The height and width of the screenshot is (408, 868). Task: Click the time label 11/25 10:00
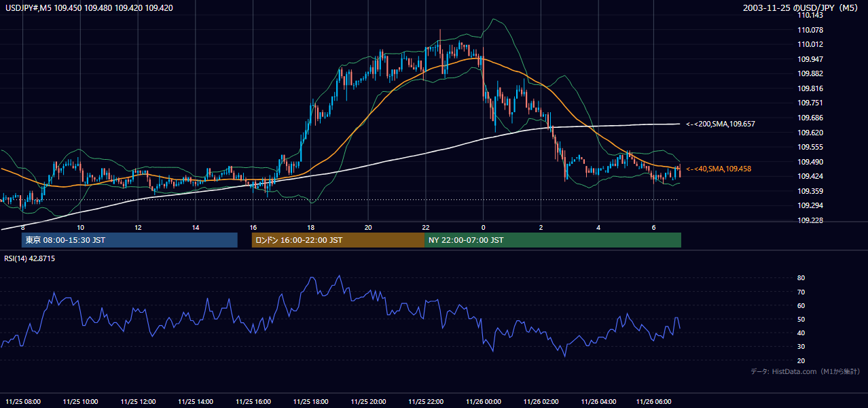80,401
